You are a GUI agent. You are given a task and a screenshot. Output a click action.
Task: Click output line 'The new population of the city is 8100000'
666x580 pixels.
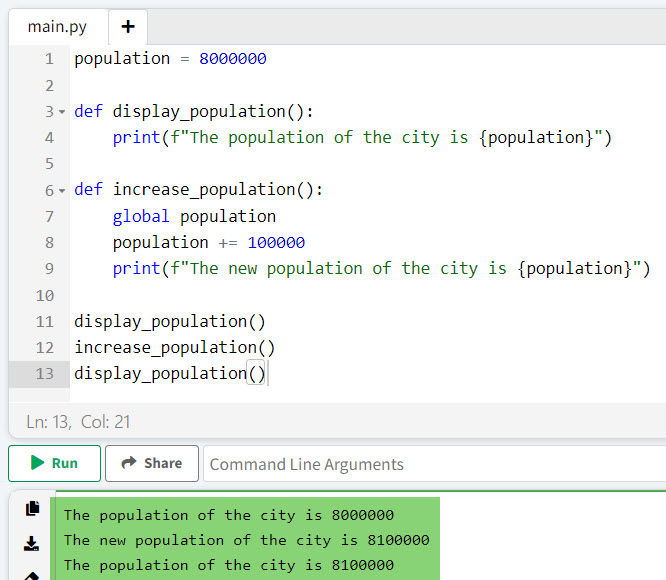point(247,540)
